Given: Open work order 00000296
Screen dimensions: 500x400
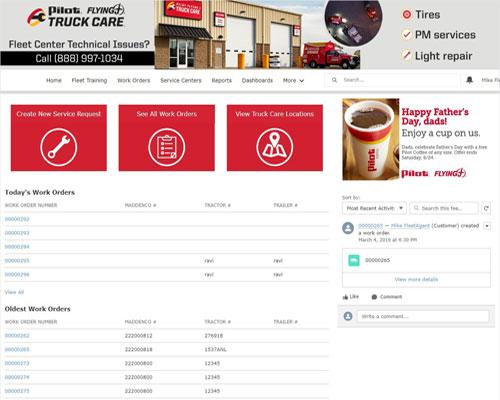Looking at the screenshot, I should (17, 275).
